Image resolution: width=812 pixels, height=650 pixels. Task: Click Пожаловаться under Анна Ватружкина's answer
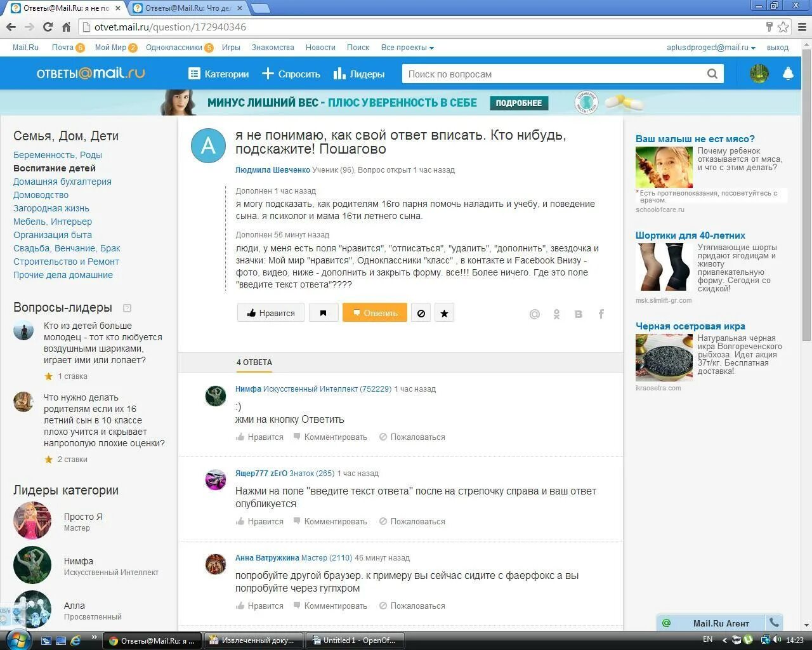pos(412,606)
